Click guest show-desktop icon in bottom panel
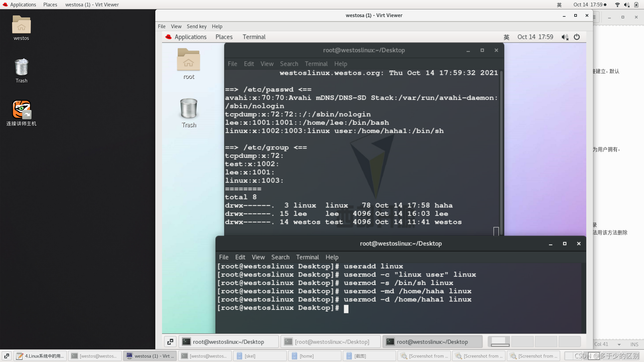644x362 pixels. pos(170,342)
